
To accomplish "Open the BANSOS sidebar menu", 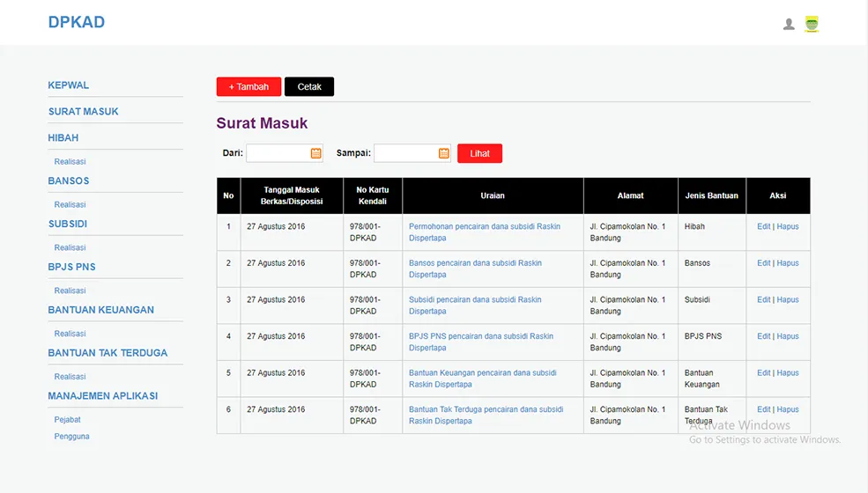I will (x=69, y=181).
